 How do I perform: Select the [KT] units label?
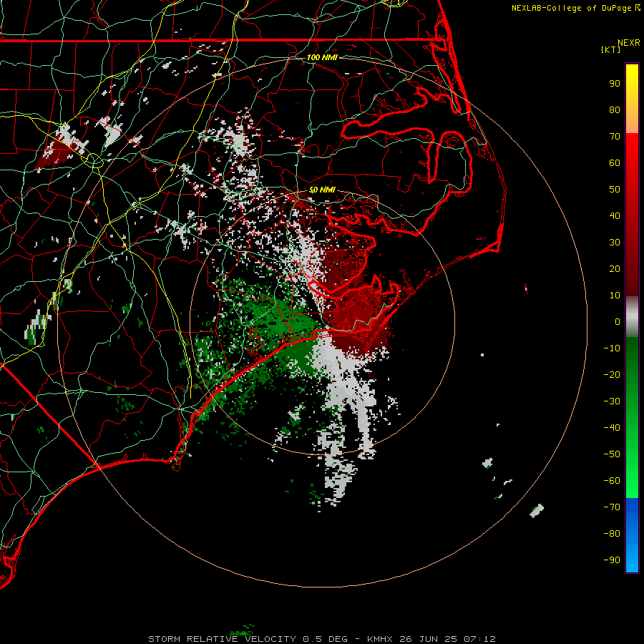click(x=611, y=49)
